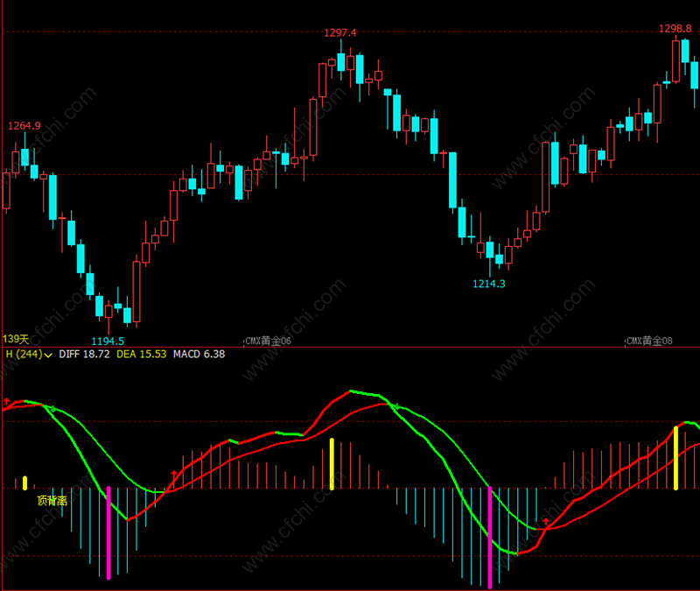
Task: Click the first magenta MACD bottom signal bar
Action: point(108,533)
